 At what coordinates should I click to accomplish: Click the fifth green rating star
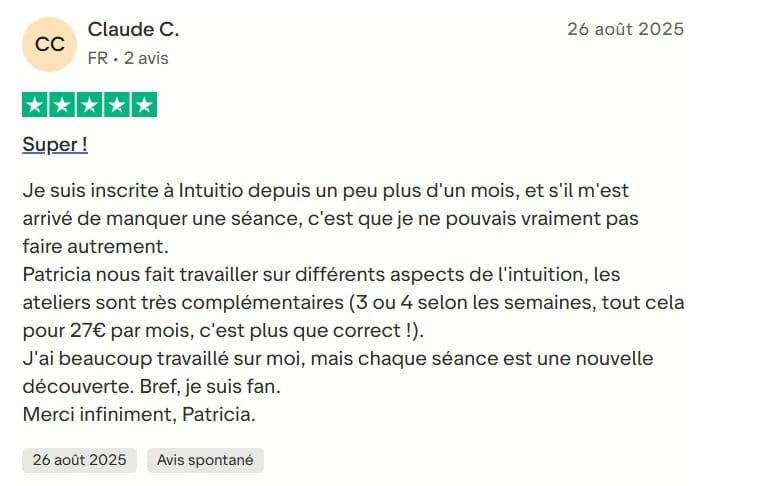[144, 105]
